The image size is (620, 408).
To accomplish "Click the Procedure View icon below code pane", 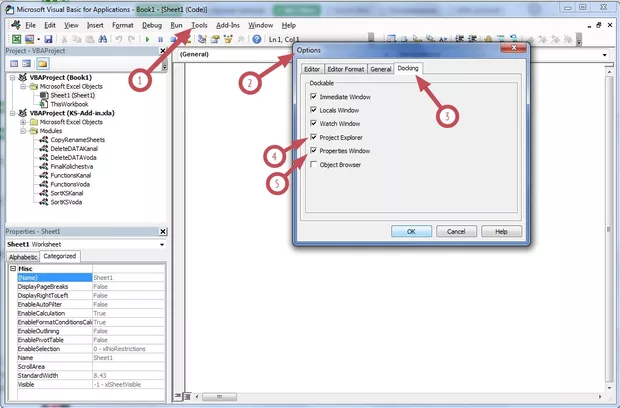I will 178,396.
